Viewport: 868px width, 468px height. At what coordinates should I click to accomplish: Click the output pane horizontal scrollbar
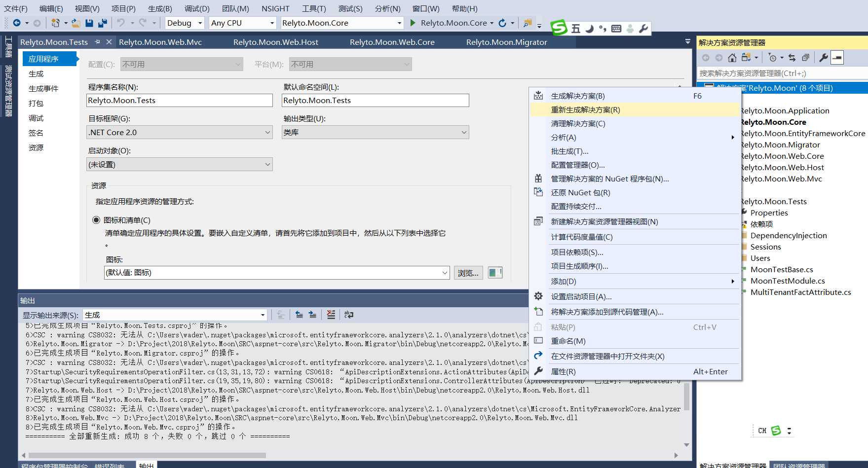click(x=147, y=455)
